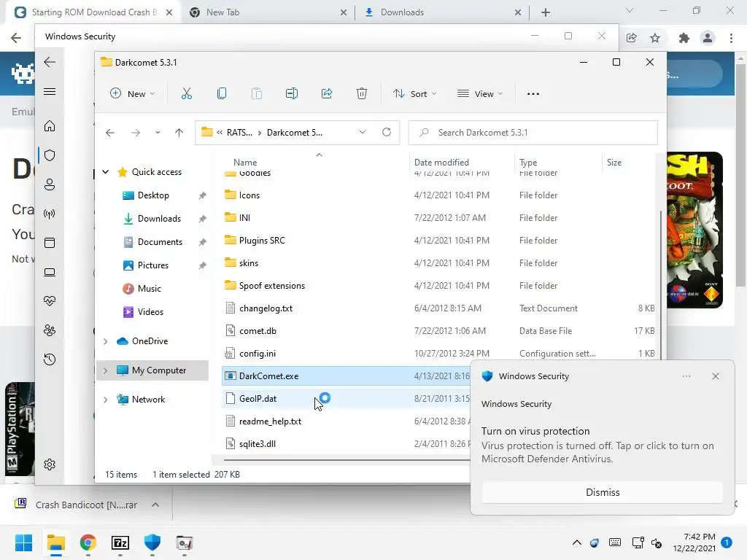Select Downloads in Quick access

(x=159, y=219)
